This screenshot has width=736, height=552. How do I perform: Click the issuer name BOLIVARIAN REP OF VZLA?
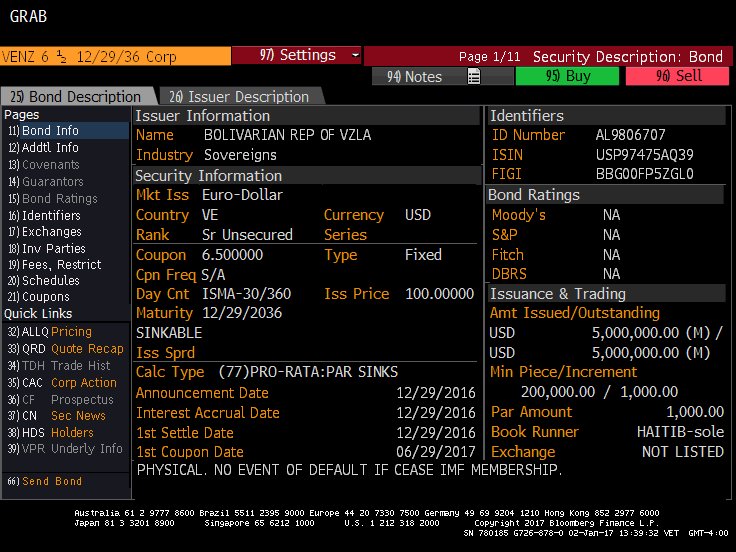pos(287,135)
